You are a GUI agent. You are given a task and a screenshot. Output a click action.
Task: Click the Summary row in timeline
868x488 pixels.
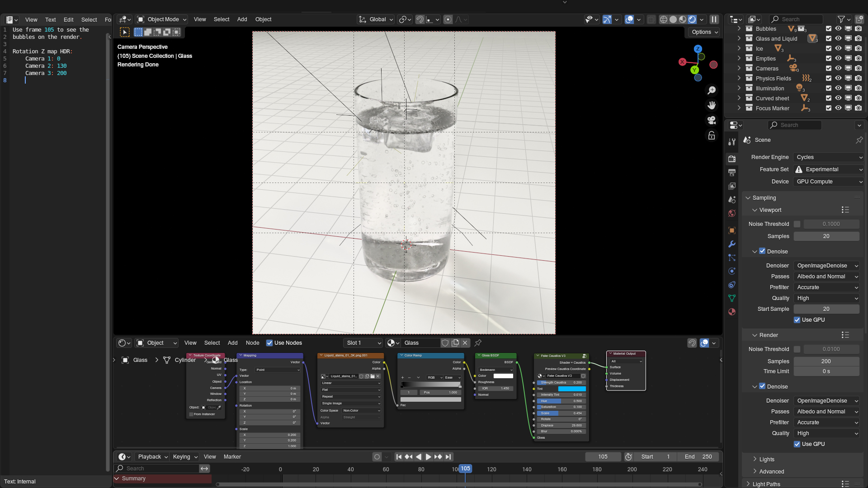tap(162, 479)
